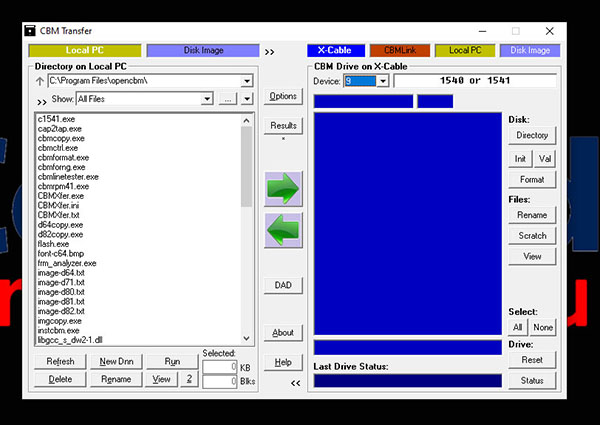Select the left Disk Image tab
Viewport: 600px width, 425px height.
point(204,50)
